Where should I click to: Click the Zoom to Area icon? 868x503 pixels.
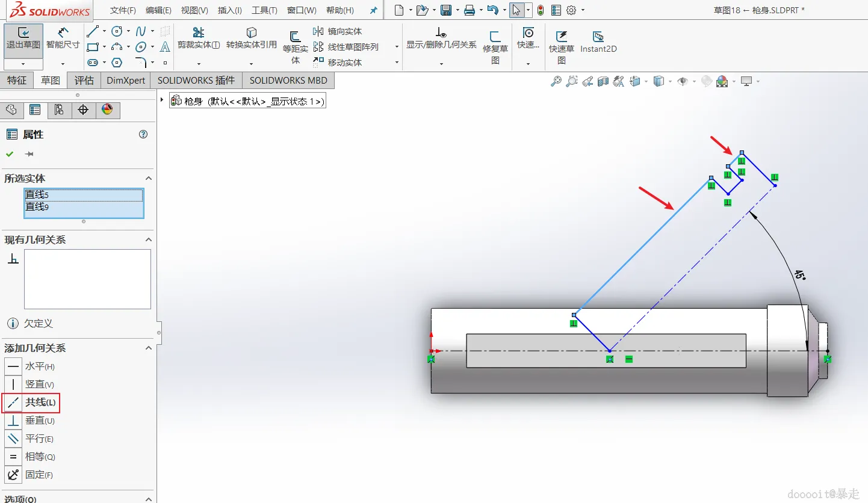point(572,81)
